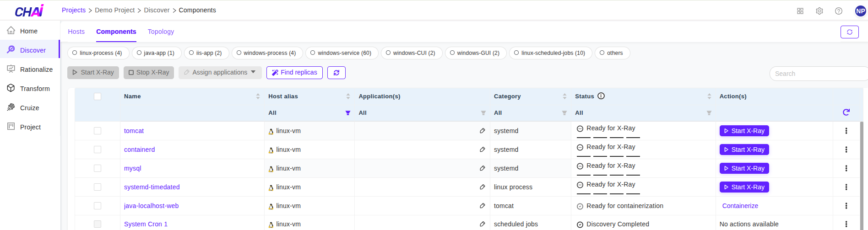Viewport: 868px width, 230px height.
Task: Open the Category column filter
Action: pos(564,113)
